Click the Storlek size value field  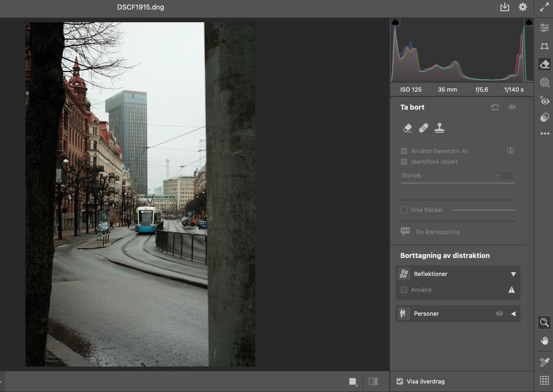[503, 176]
